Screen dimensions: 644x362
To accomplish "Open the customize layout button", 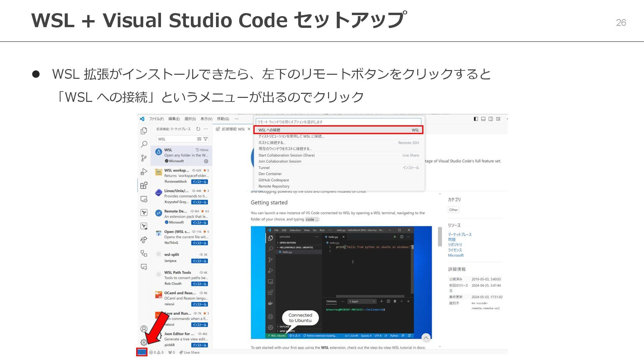I will 498,119.
